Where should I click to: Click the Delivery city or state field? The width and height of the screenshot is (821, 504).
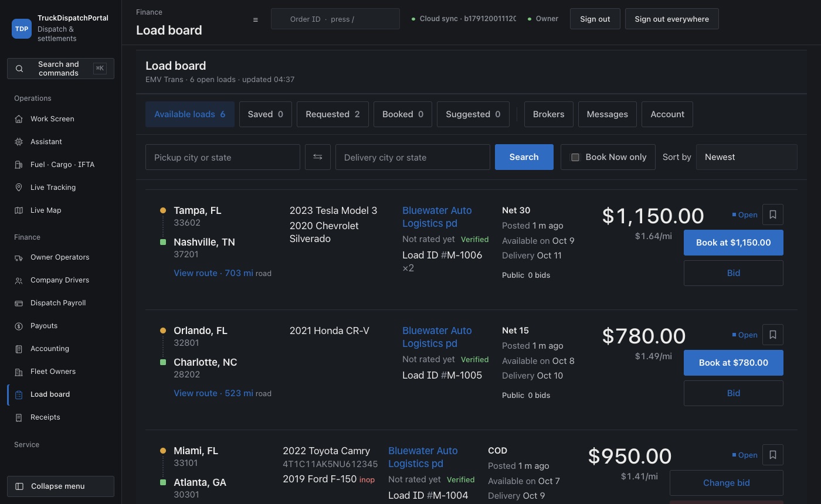[x=413, y=157]
